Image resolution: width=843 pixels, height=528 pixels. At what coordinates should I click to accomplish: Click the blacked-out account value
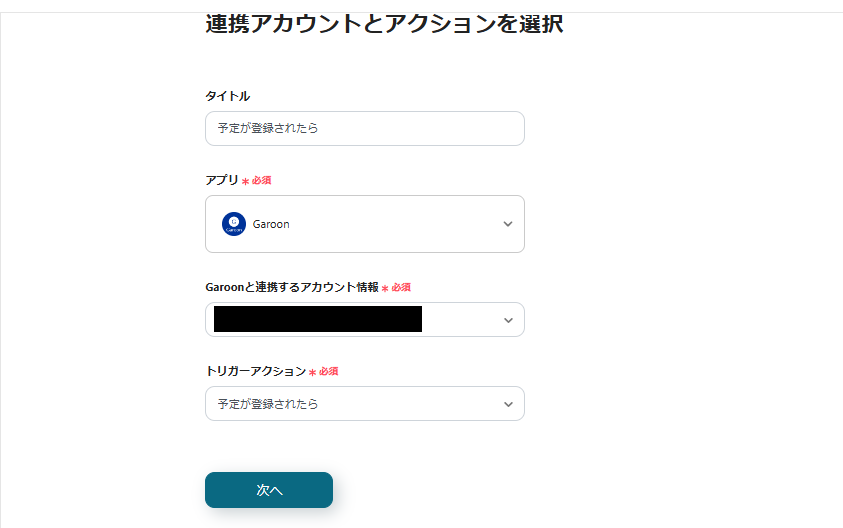coord(317,320)
